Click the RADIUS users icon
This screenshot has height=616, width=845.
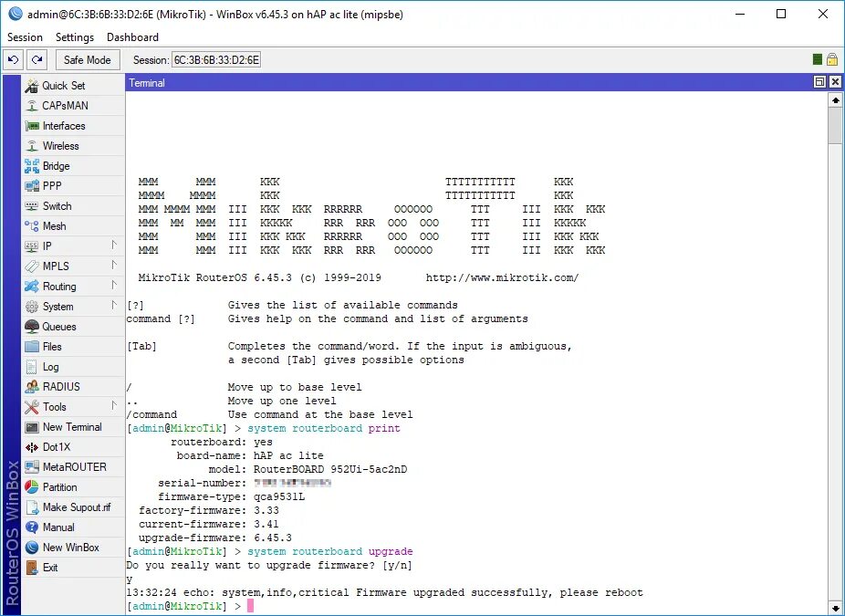32,387
